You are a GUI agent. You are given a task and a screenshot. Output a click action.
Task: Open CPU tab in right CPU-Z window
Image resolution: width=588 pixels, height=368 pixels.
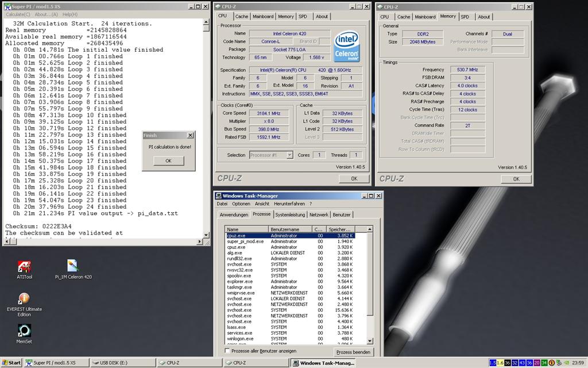pyautogui.click(x=385, y=17)
